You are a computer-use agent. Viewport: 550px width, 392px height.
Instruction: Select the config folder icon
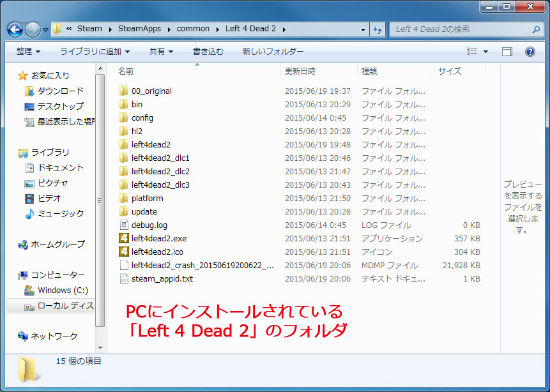tap(123, 118)
